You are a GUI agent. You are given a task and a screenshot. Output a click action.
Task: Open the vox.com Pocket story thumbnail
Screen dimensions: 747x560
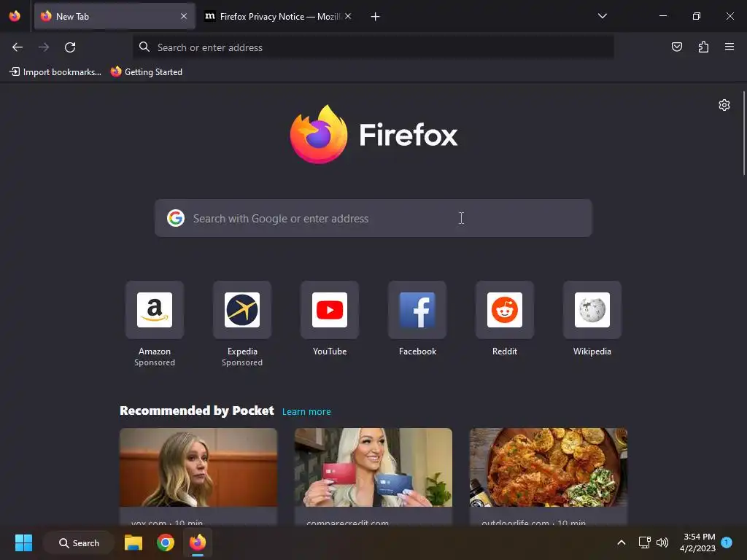[x=198, y=467]
